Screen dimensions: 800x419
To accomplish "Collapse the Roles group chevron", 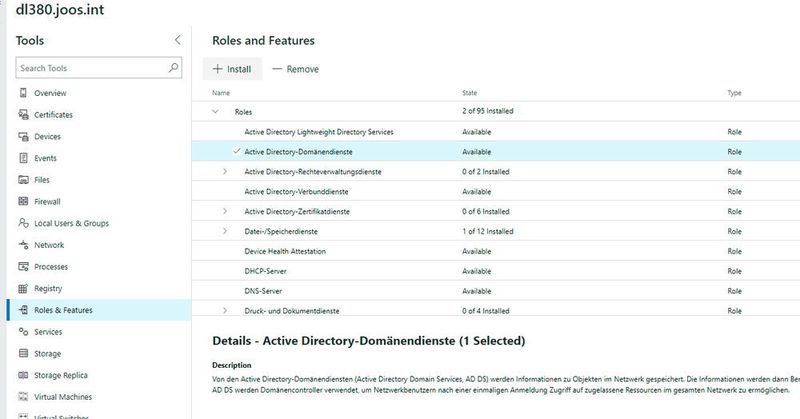I will 215,112.
